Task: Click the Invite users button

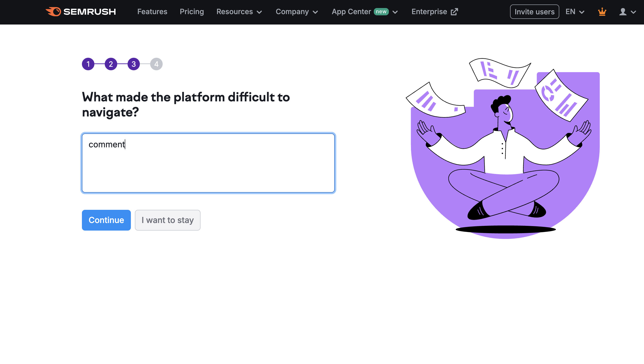Action: point(534,12)
